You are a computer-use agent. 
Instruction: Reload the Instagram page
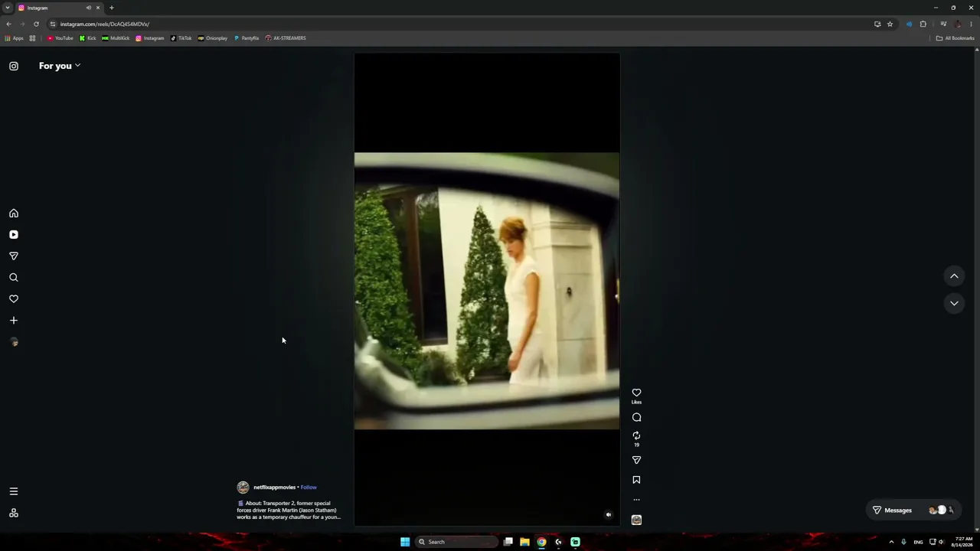coord(36,24)
